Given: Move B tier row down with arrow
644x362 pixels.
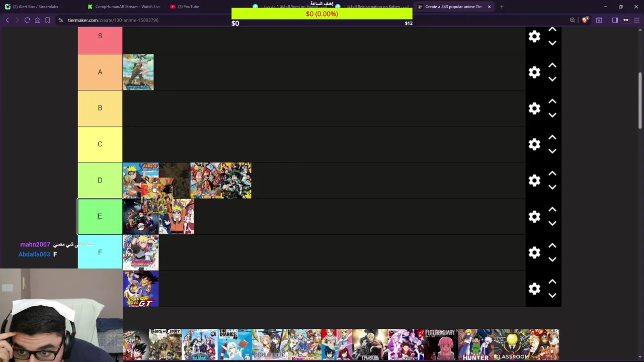Looking at the screenshot, I should point(552,115).
